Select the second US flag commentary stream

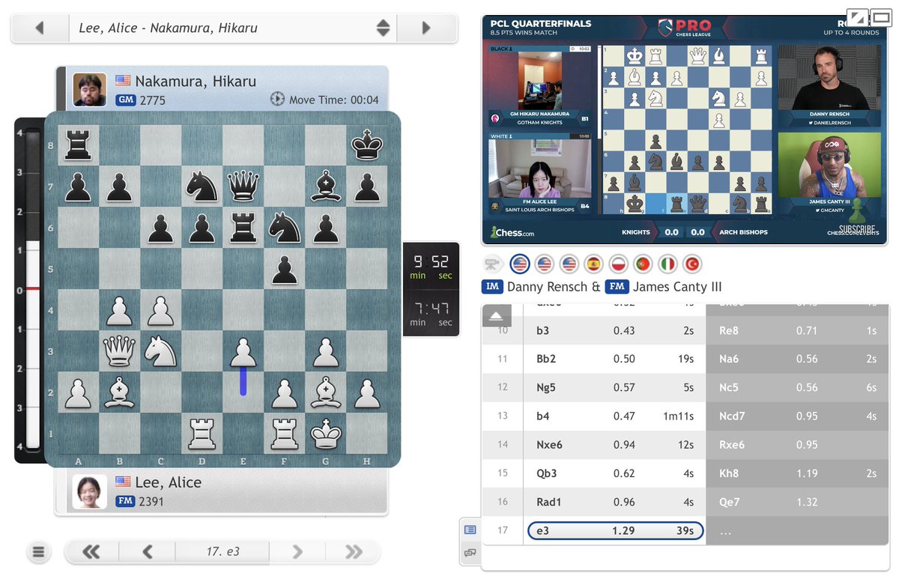click(x=545, y=264)
